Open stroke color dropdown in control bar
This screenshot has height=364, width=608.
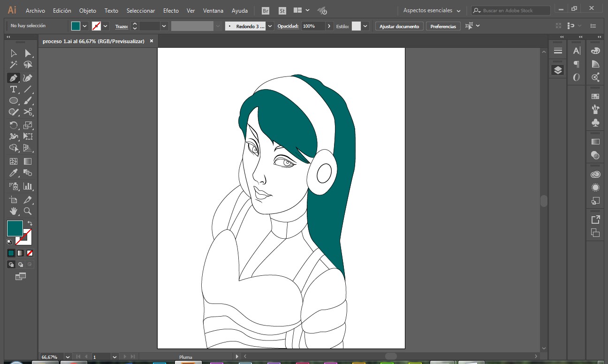106,26
